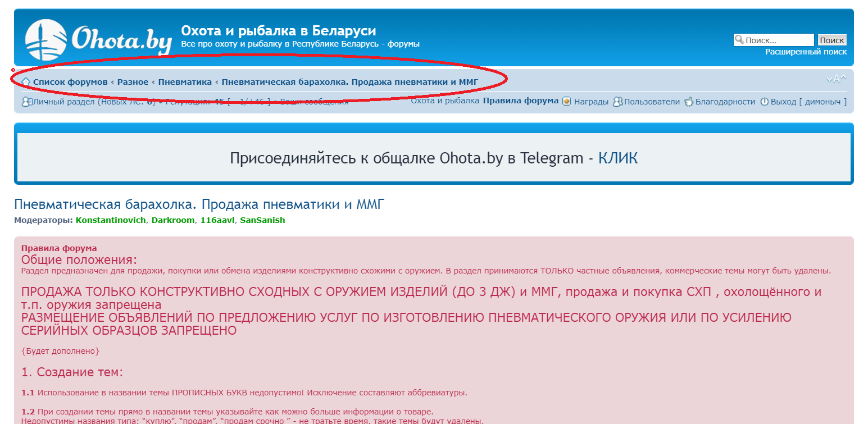The width and height of the screenshot is (868, 424).
Task: Click the КЛИК Telegram link
Action: 617,158
